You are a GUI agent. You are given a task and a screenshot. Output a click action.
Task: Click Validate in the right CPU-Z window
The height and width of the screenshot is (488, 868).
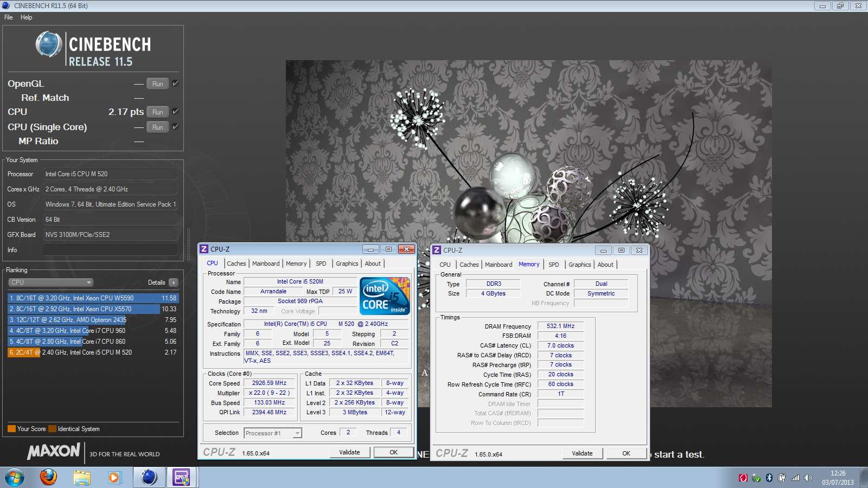582,453
